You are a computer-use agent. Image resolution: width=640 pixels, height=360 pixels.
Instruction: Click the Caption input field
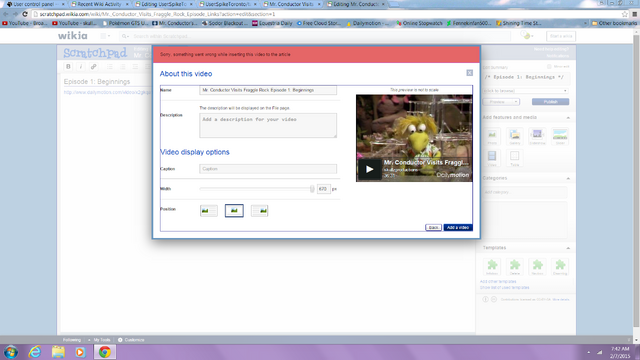tap(268, 169)
